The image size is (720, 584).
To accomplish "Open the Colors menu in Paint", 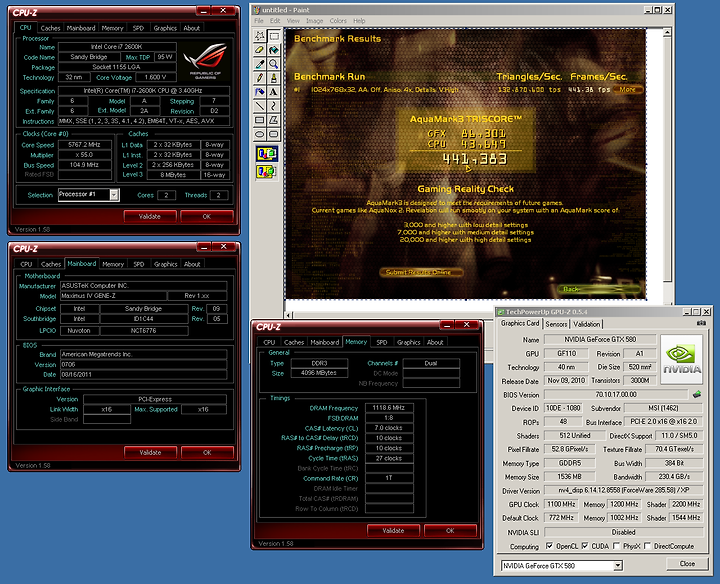I will point(338,21).
